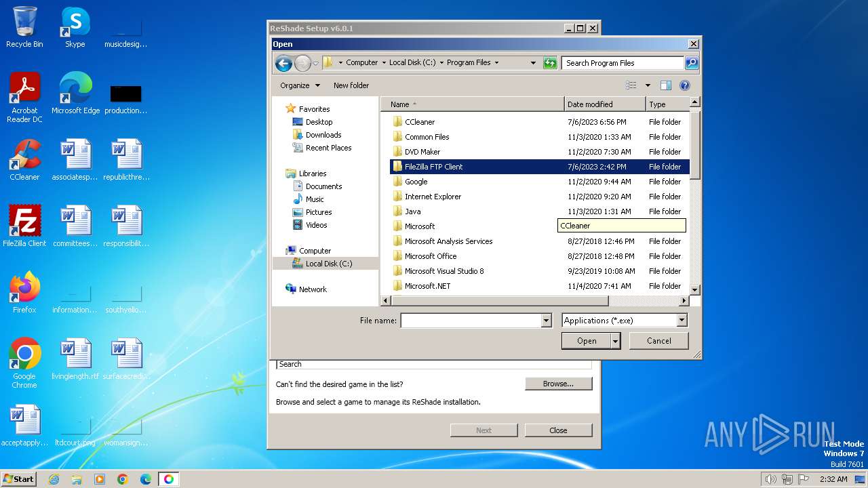Select committees document on desktop
The width and height of the screenshot is (868, 488).
coord(75,226)
